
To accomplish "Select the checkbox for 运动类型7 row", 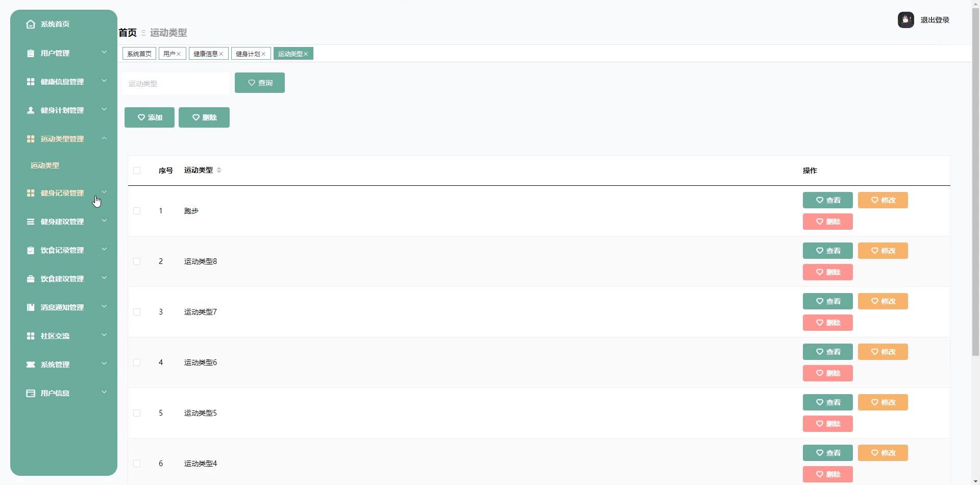I will tap(137, 312).
